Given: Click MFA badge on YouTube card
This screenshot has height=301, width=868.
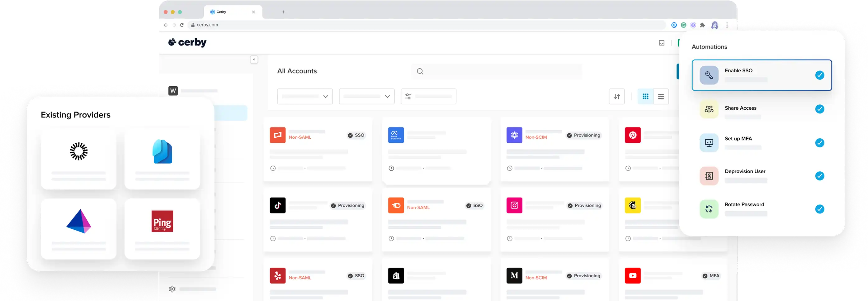Looking at the screenshot, I should (711, 276).
